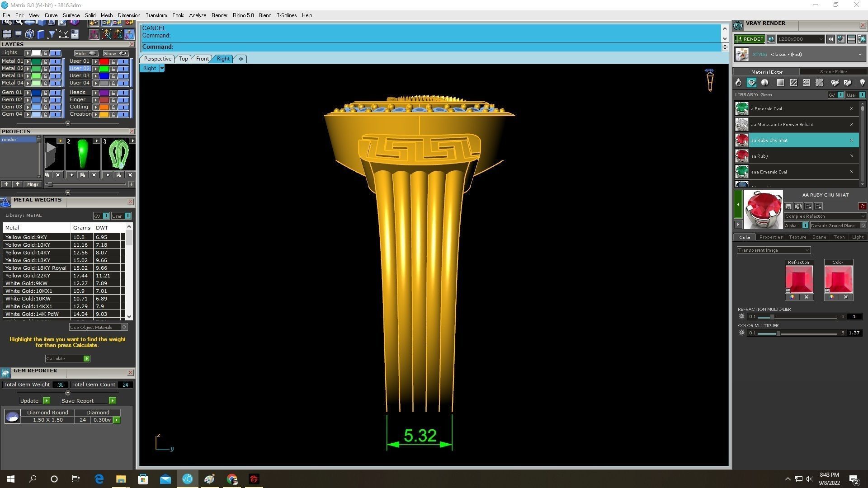This screenshot has width=868, height=488.
Task: Select the pearl sphere material icon
Action: tap(764, 83)
